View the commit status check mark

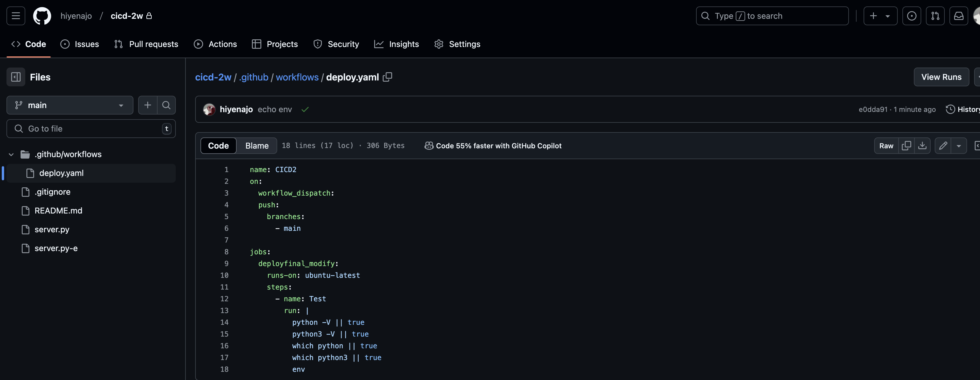point(305,110)
